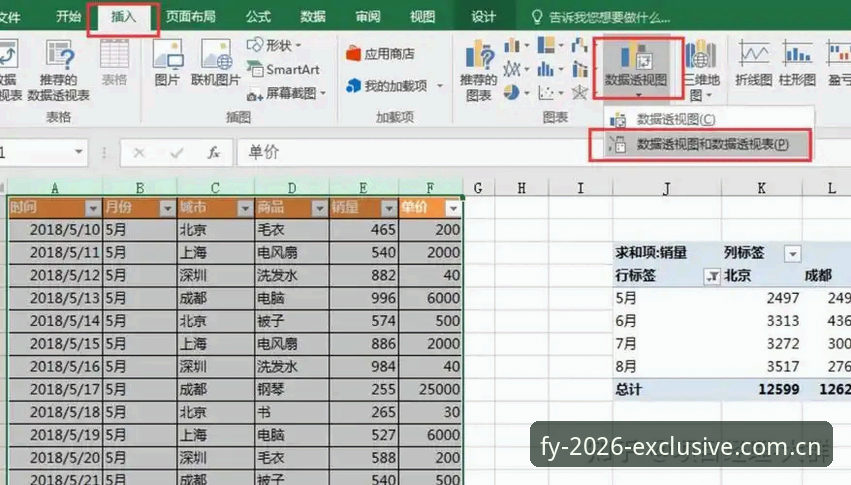Go to the 公式 tab
This screenshot has width=851, height=485.
(x=258, y=17)
